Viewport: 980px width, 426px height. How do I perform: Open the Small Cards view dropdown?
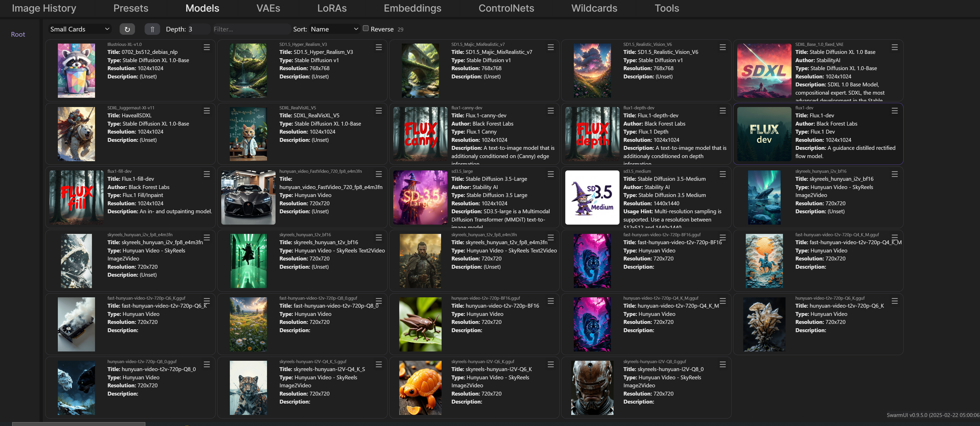tap(80, 29)
